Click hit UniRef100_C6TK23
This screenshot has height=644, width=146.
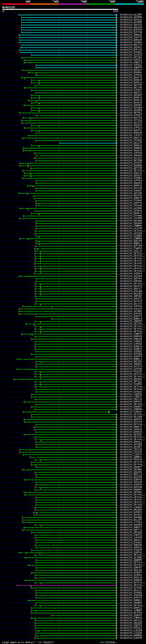[131, 55]
